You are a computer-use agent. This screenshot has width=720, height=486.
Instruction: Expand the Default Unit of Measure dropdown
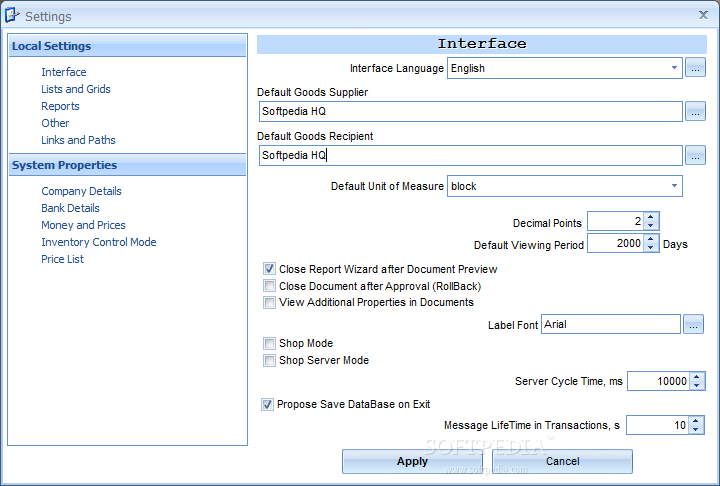pyautogui.click(x=674, y=186)
